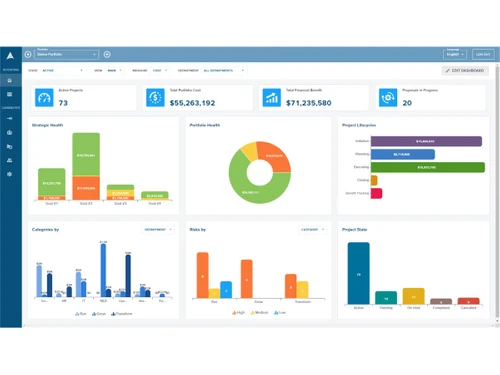Image resolution: width=500 pixels, height=375 pixels.
Task: Click the teal Pending bar in Project State
Action: pos(386,298)
